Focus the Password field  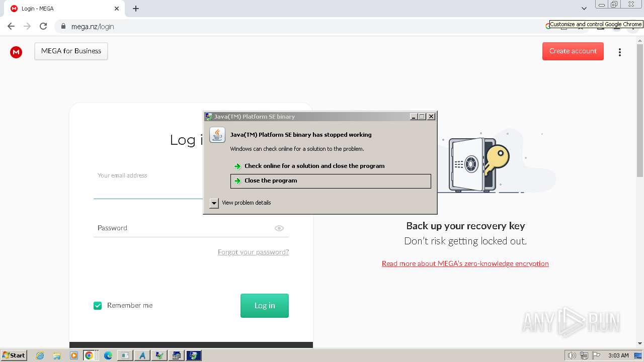(191, 228)
